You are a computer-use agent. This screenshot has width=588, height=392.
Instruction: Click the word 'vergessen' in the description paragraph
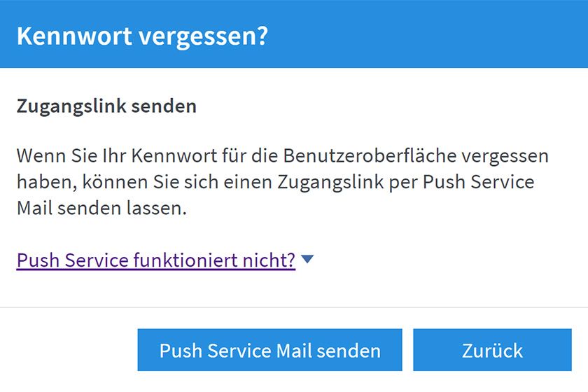(507, 155)
